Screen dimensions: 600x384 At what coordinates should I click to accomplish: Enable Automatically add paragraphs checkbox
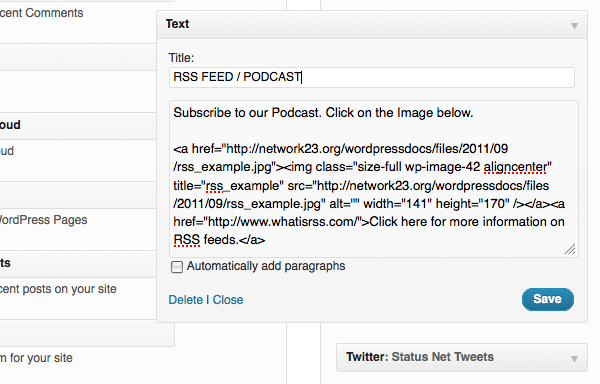pos(177,267)
